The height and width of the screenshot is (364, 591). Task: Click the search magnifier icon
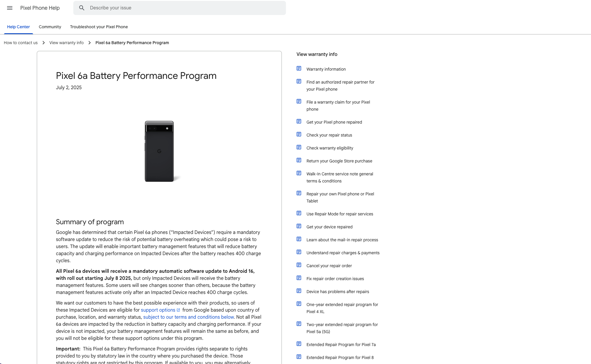(x=82, y=8)
